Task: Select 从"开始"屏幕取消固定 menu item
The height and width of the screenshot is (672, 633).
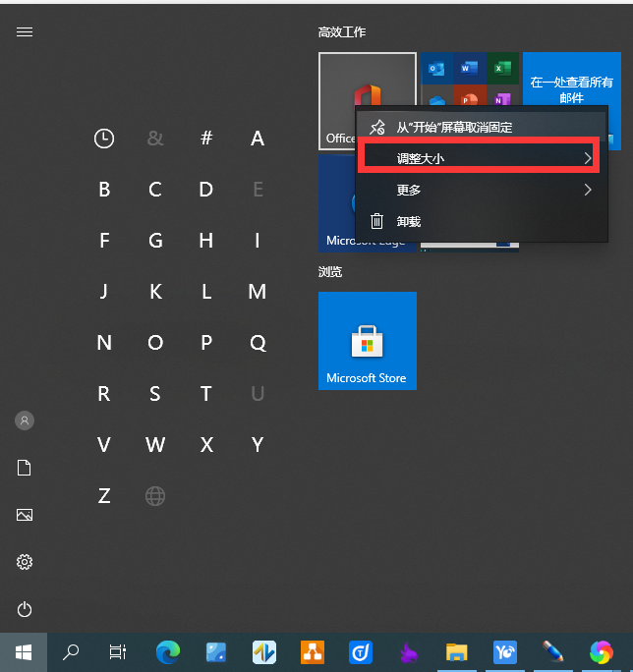Action: click(454, 127)
